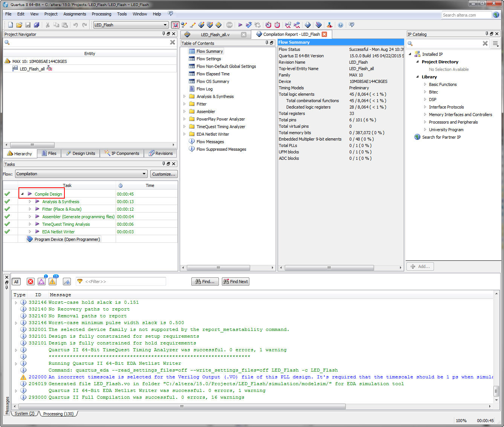The height and width of the screenshot is (427, 504).
Task: Toggle the All messages filter button
Action: point(16,282)
